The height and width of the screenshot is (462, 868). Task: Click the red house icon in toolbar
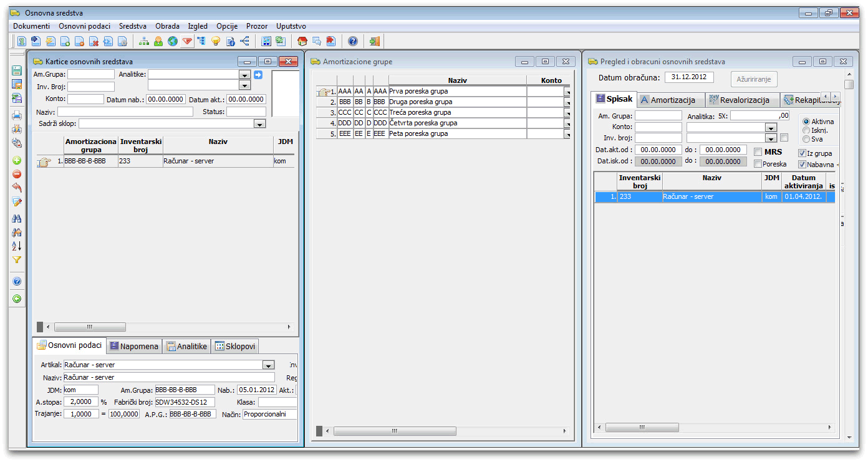point(302,41)
